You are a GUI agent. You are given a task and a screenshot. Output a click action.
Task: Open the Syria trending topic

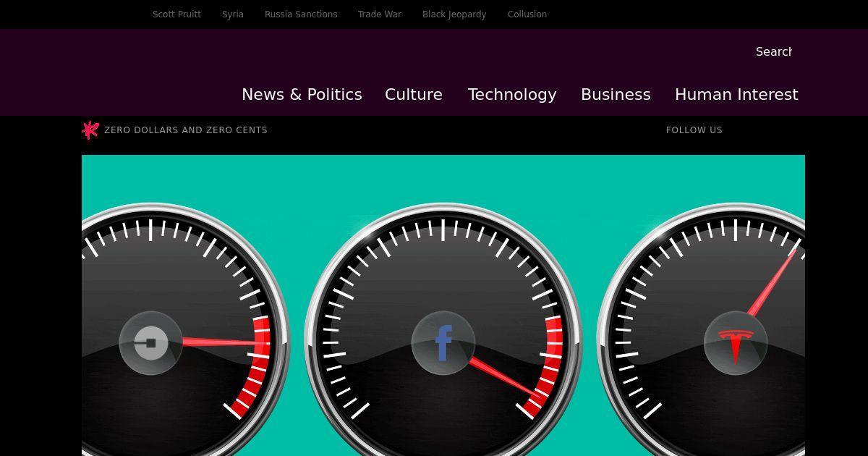[x=233, y=14]
